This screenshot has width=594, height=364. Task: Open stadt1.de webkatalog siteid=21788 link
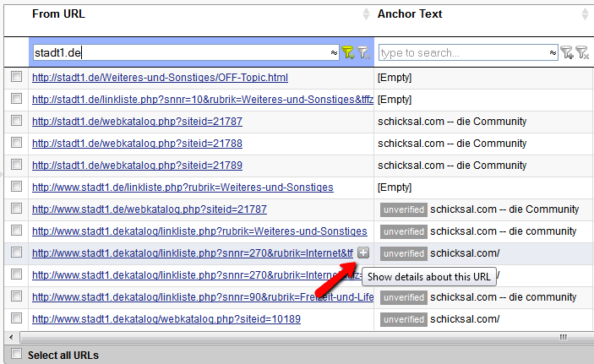pyautogui.click(x=137, y=144)
